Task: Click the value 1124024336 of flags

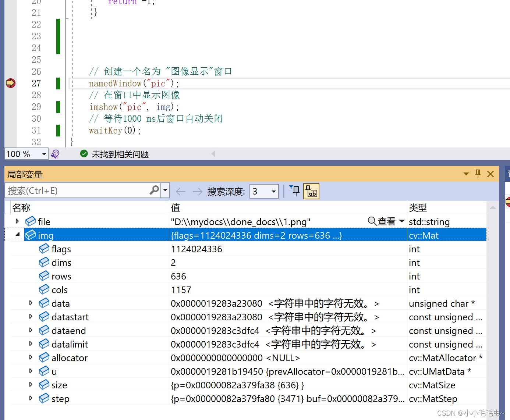Action: pyautogui.click(x=196, y=249)
